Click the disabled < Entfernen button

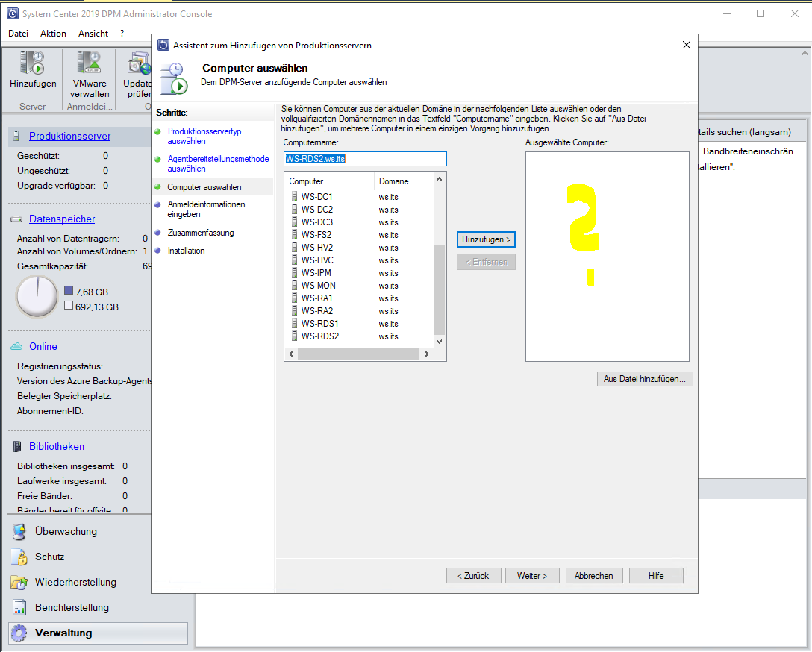486,262
